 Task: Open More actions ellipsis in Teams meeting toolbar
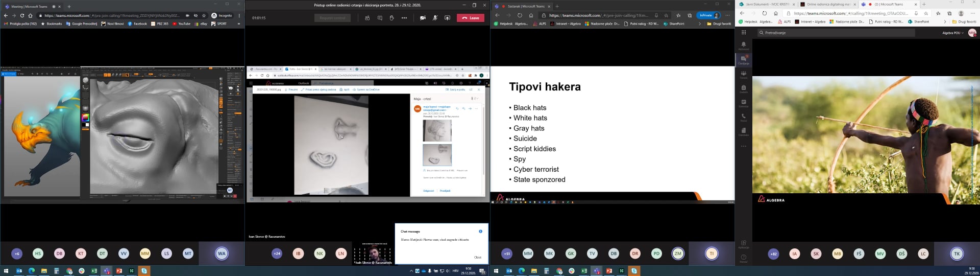point(404,18)
